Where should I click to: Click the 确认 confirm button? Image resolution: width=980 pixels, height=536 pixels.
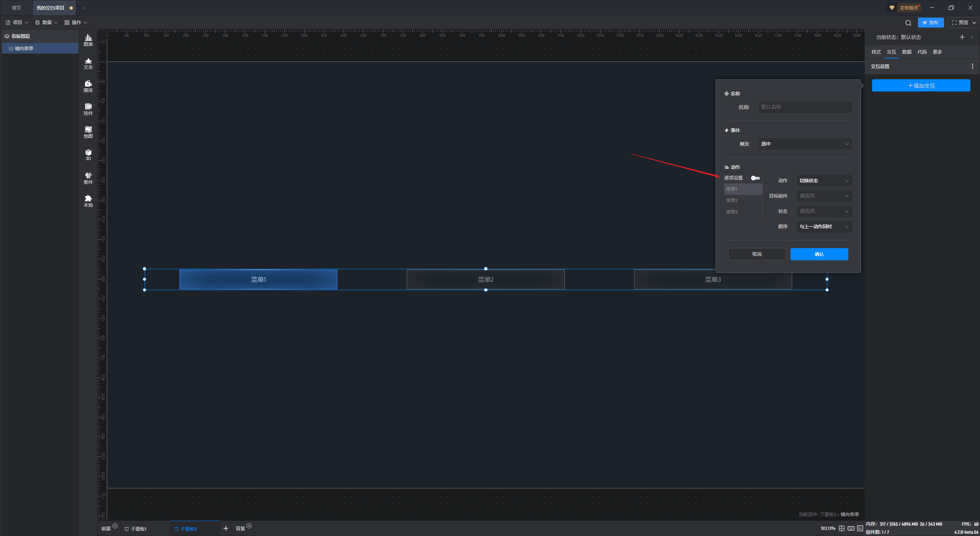pyautogui.click(x=819, y=254)
